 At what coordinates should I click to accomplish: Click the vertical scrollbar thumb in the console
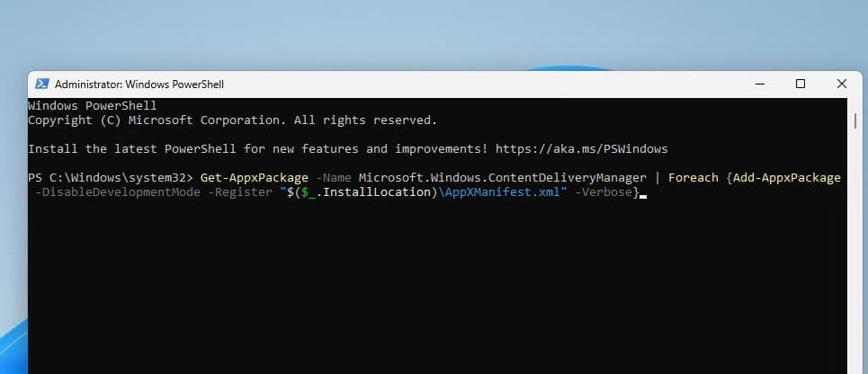coord(853,121)
